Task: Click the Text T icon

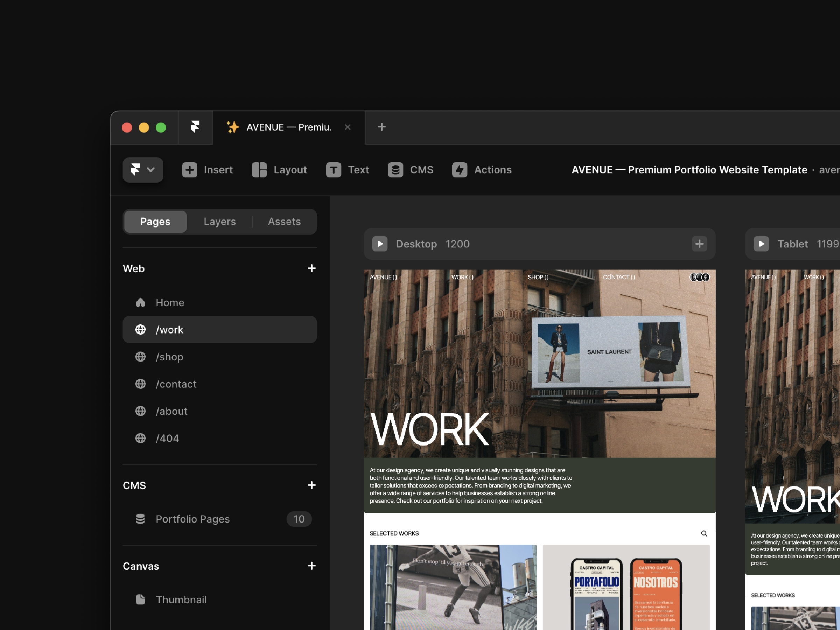Action: coord(334,170)
